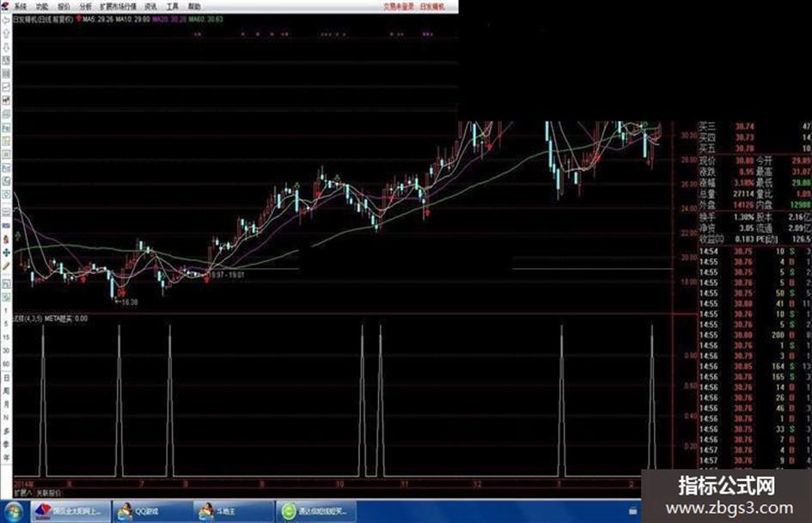Select the N-day period button

pyautogui.click(x=6, y=417)
